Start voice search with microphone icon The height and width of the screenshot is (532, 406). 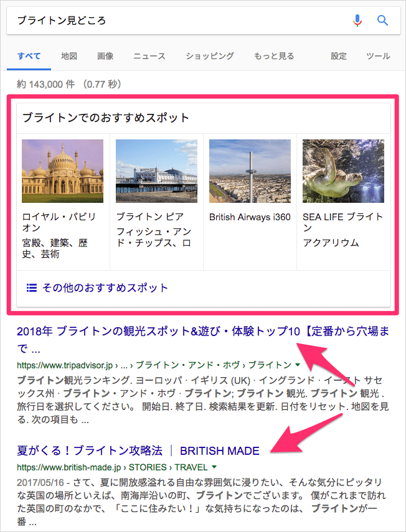(x=357, y=21)
